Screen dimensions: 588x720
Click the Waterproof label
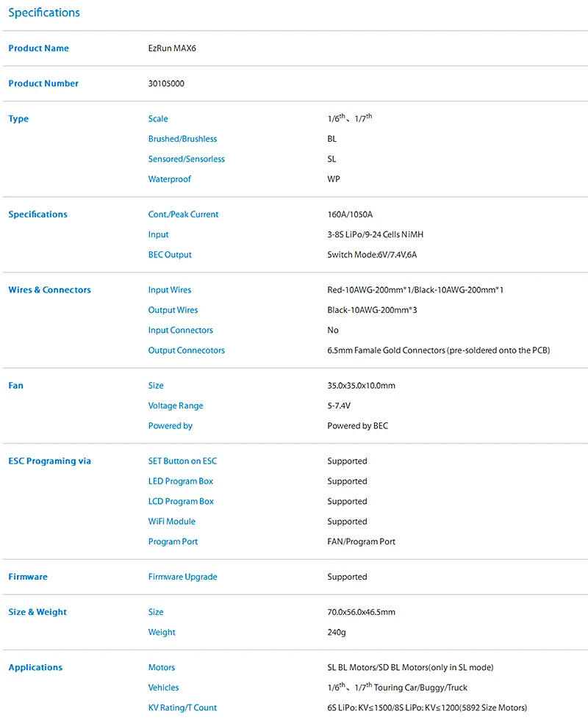(170, 179)
